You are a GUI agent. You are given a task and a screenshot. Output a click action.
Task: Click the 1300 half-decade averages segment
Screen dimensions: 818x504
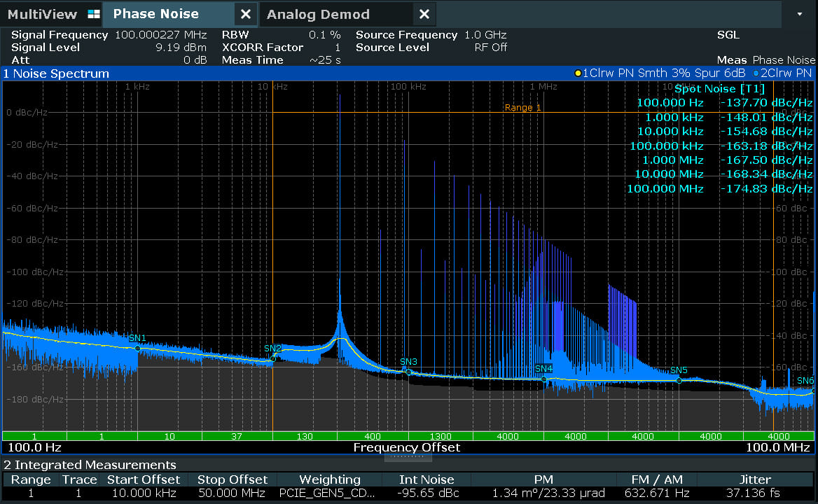coord(441,437)
